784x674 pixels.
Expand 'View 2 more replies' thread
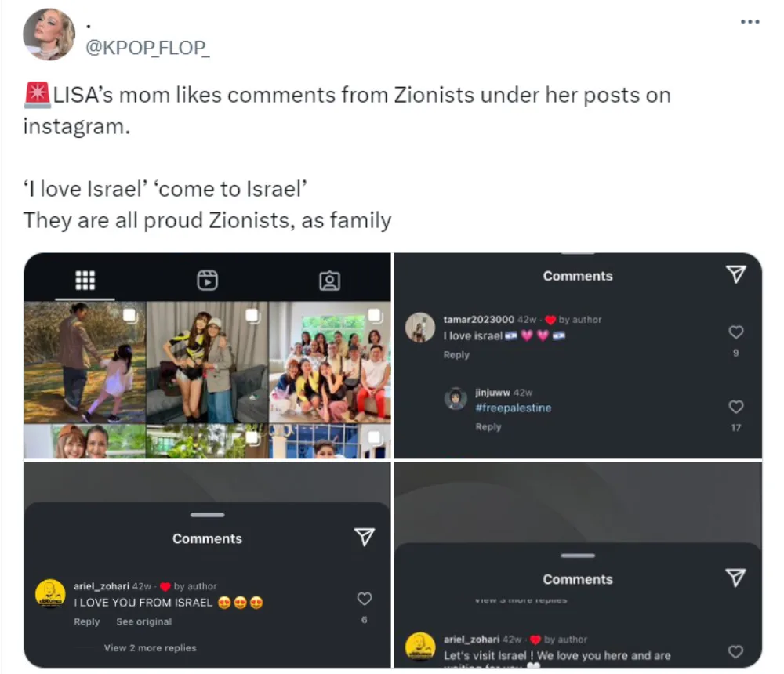pyautogui.click(x=150, y=648)
